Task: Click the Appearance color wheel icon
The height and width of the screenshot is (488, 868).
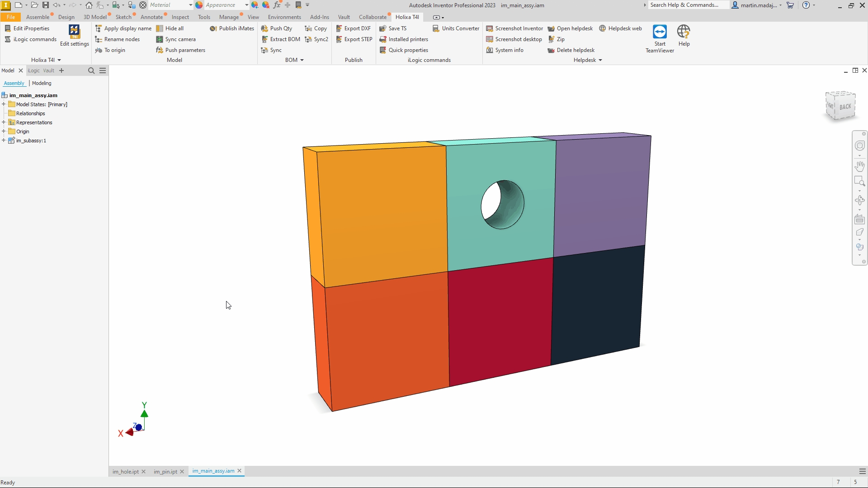Action: pyautogui.click(x=199, y=5)
